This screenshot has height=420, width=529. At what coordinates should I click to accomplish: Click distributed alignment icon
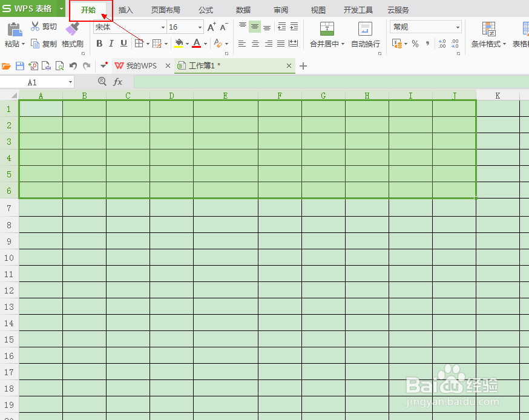point(294,44)
